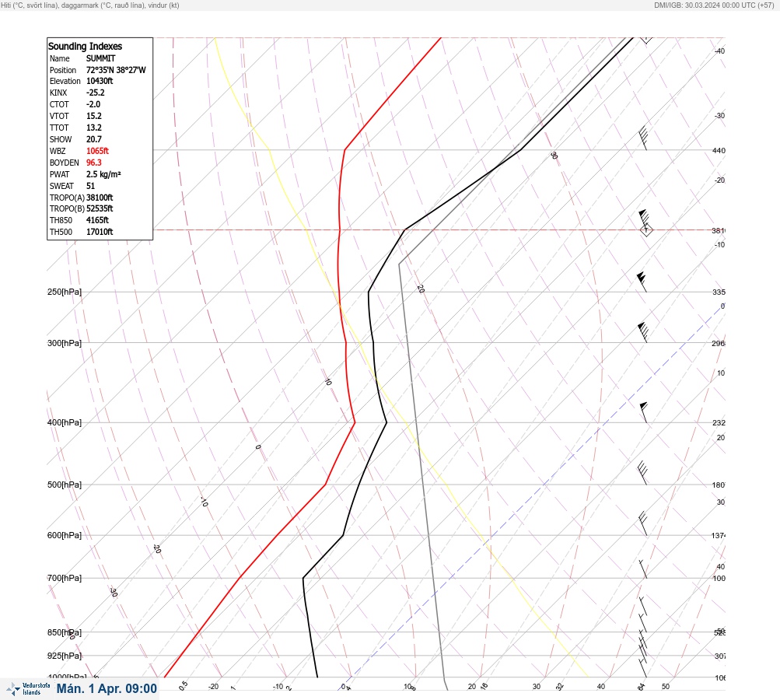This screenshot has width=780, height=700.
Task: Click the 600[hPa] pressure label
Action: point(65,535)
